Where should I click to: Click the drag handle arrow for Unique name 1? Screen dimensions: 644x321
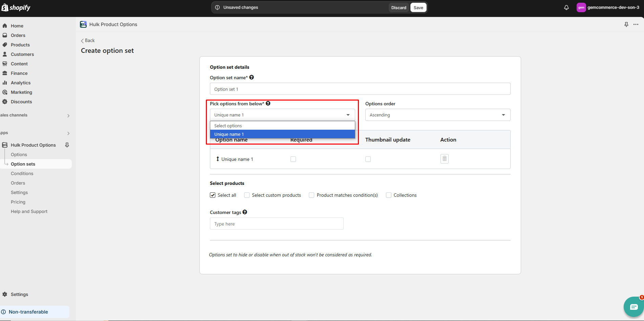coord(217,159)
